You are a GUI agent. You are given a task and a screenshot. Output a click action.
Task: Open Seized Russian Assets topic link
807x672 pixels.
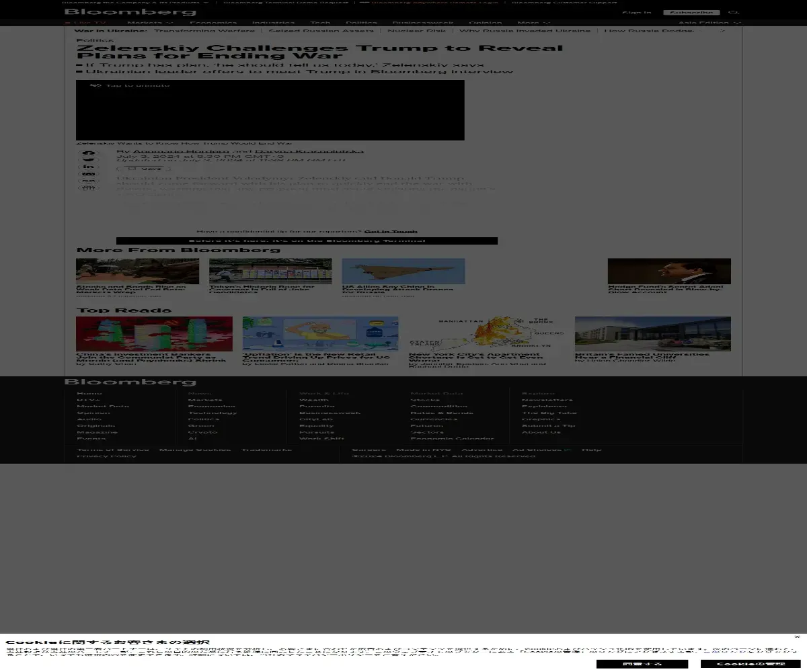321,31
